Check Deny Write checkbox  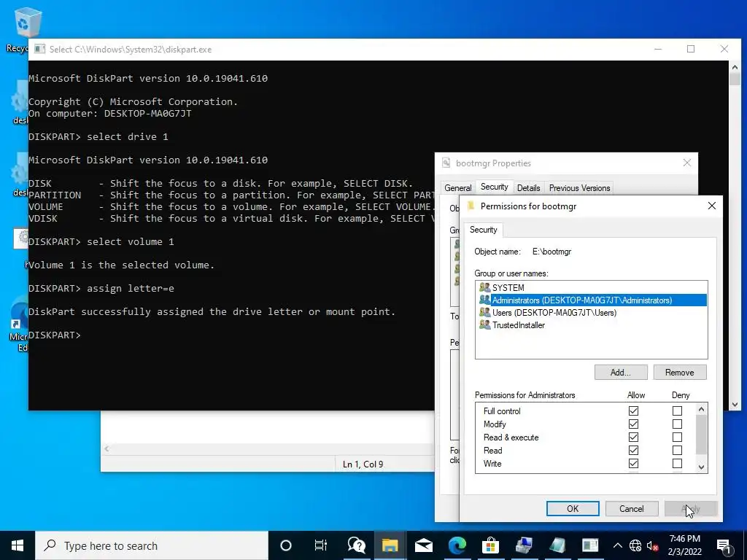[677, 463]
